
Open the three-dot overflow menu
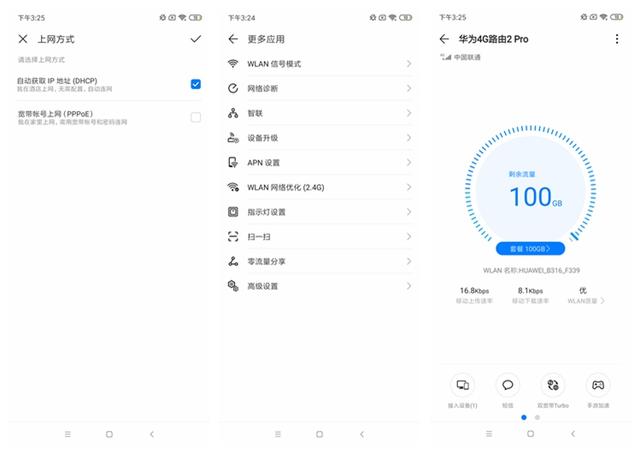tap(617, 39)
